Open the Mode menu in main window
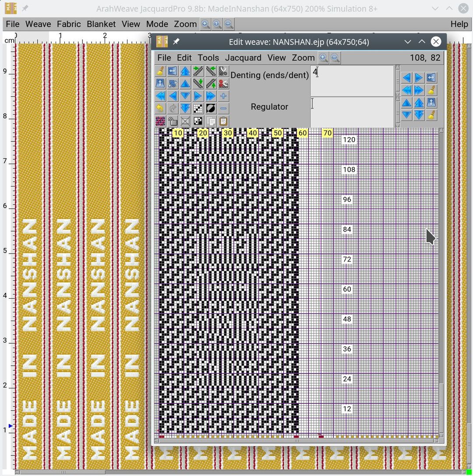This screenshot has width=473, height=476. click(157, 24)
